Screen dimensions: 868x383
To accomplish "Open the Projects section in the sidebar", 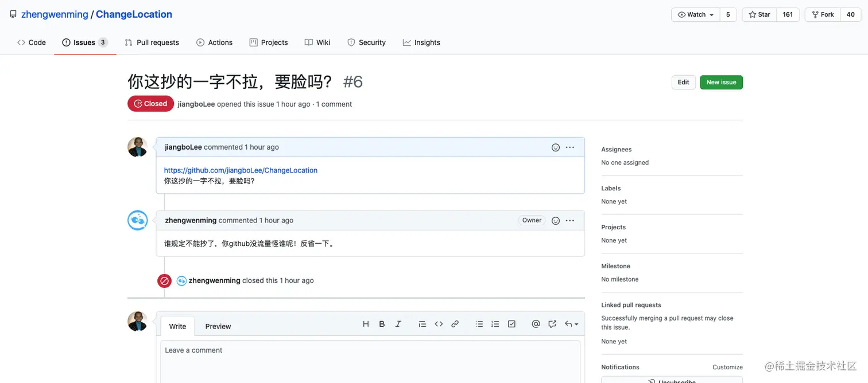I will 613,228.
